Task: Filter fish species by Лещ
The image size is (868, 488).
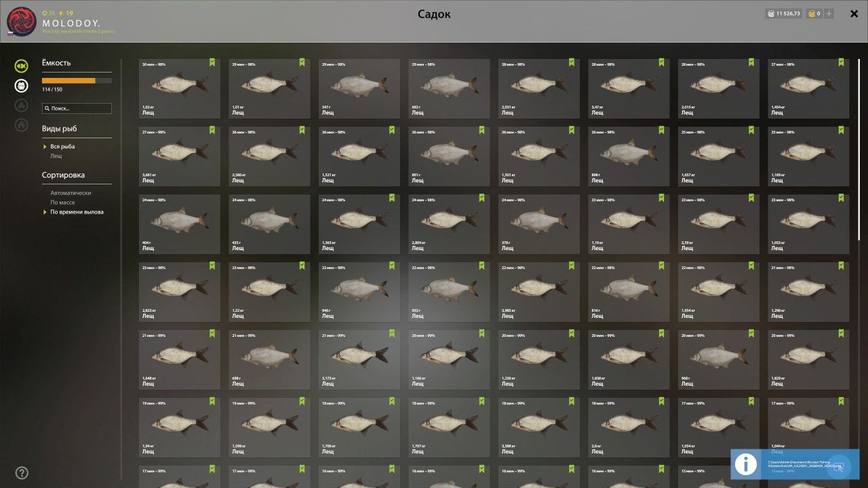Action: (x=56, y=156)
